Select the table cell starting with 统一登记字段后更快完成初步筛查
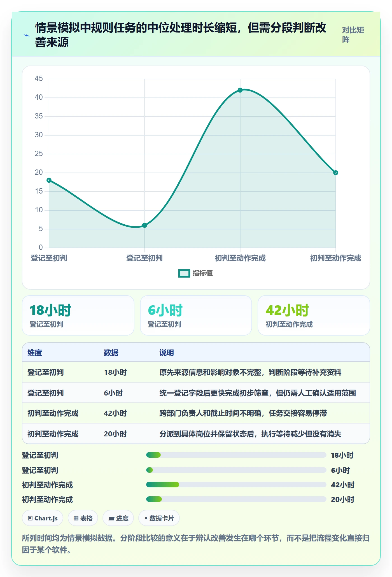The width and height of the screenshot is (392, 577). [x=262, y=393]
